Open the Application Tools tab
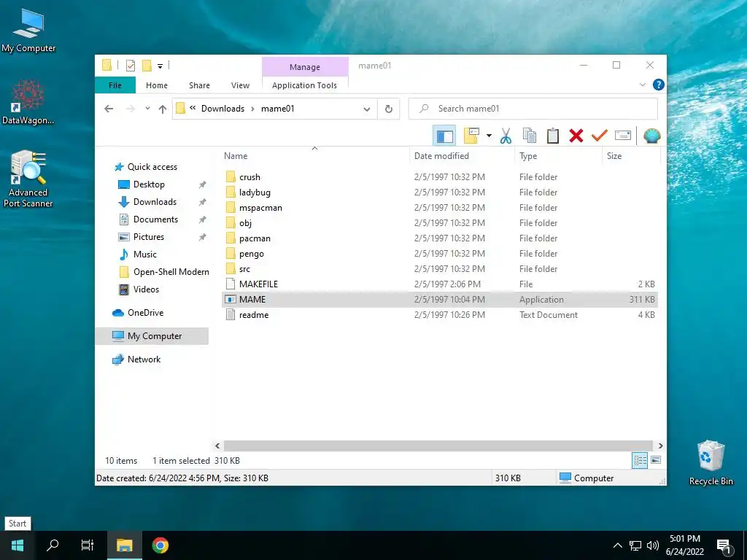Screen dimensions: 747x560 [304, 85]
